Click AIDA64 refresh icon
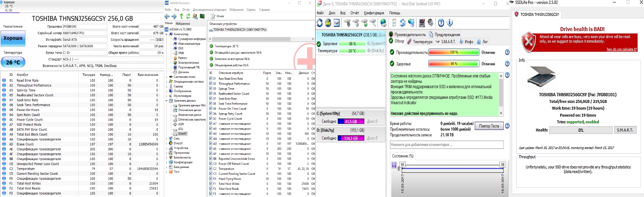 [x=188, y=16]
